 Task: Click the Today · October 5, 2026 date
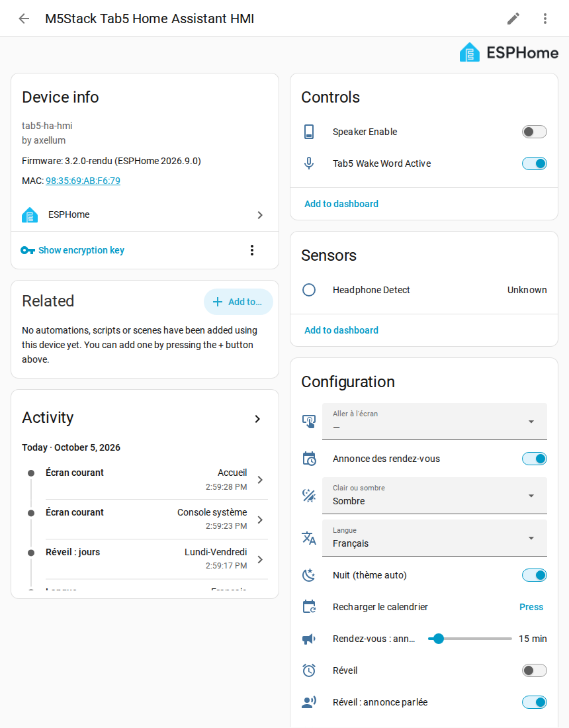point(71,447)
